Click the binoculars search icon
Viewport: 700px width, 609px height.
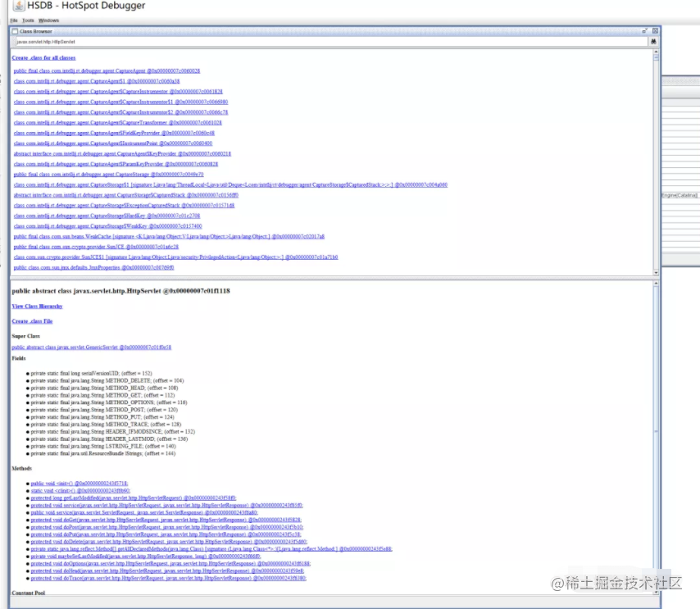click(653, 42)
